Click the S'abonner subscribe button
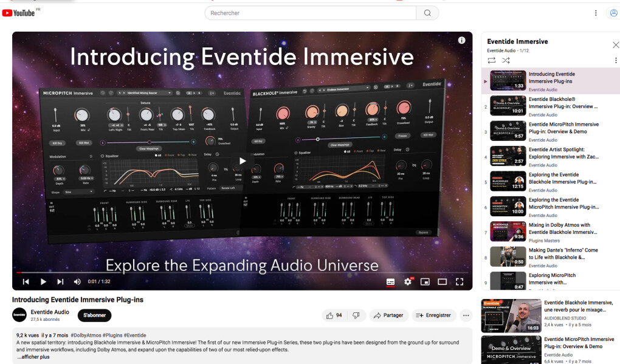The height and width of the screenshot is (364, 620). click(x=94, y=315)
